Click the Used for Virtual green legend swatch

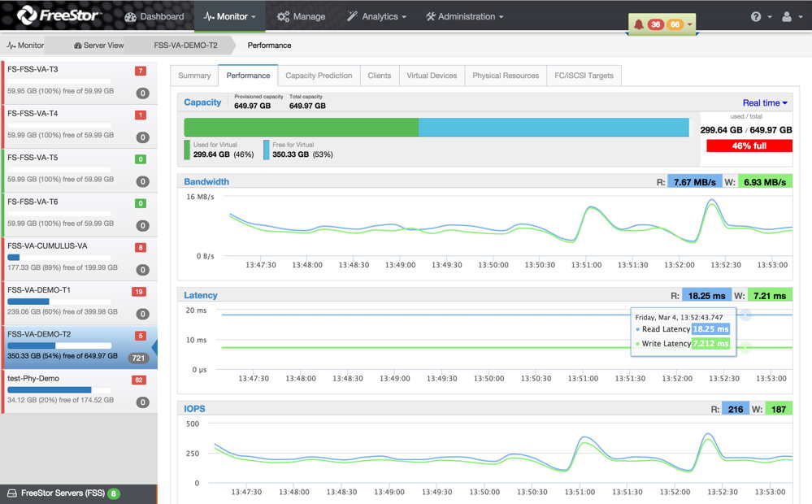(x=187, y=150)
